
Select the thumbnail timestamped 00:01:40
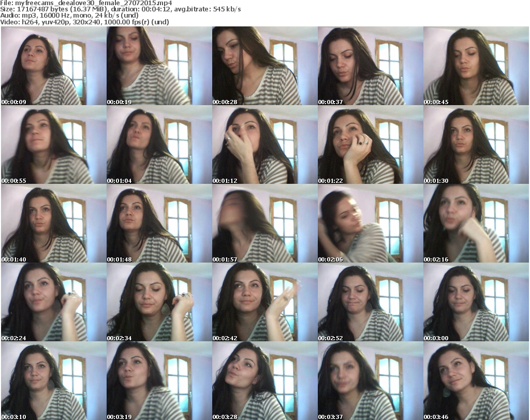point(54,223)
